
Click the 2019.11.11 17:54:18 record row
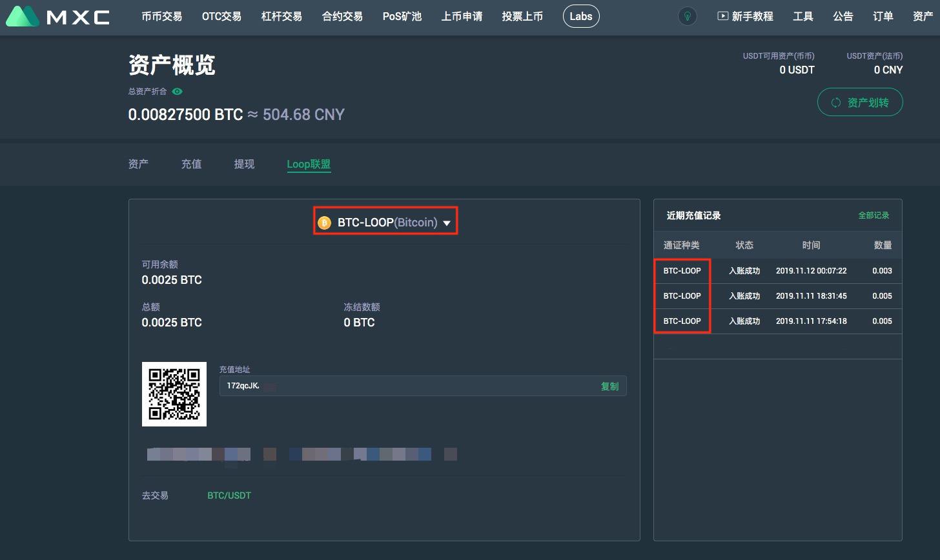tap(778, 321)
